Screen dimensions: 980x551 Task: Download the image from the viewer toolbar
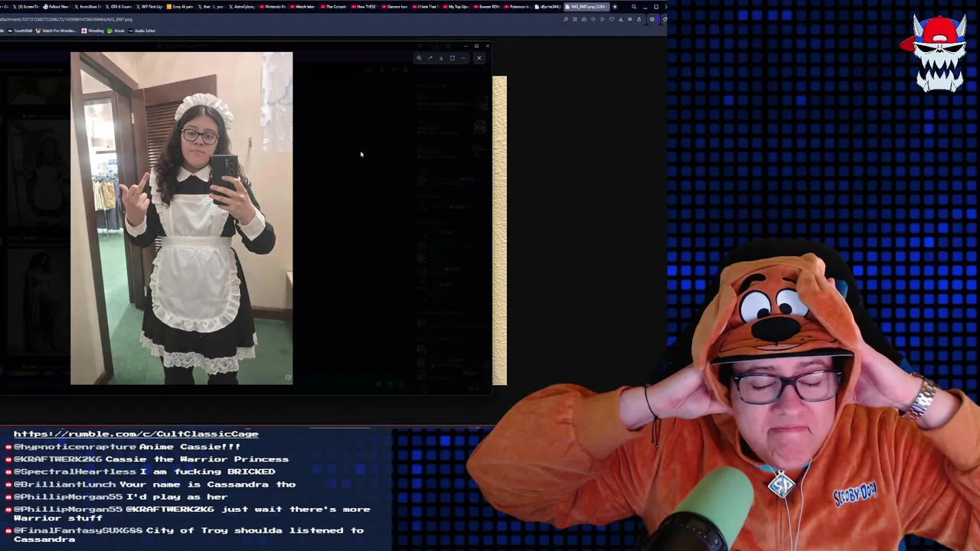[441, 58]
